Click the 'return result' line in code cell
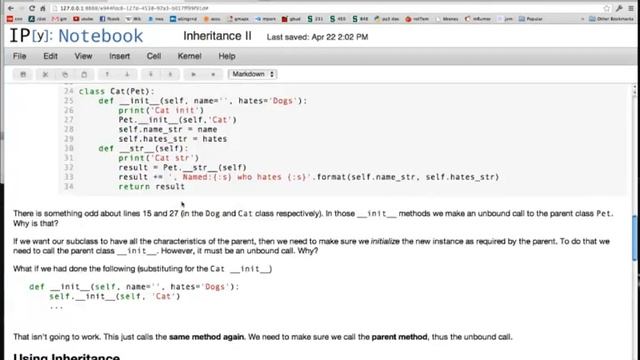 pos(151,187)
